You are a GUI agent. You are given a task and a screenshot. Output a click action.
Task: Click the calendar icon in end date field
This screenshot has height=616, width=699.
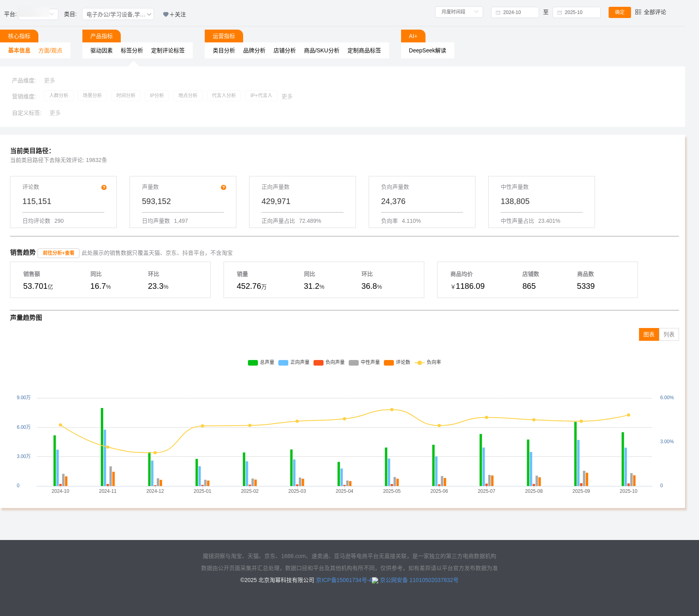coord(559,12)
